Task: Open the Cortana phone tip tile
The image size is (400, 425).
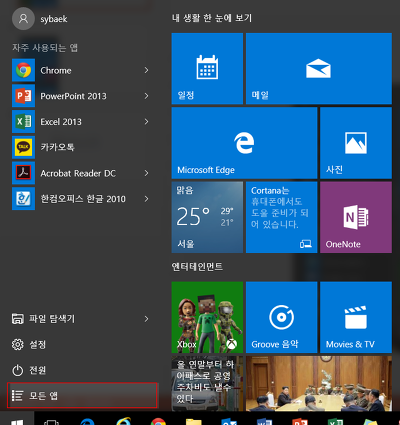Action: [281, 217]
